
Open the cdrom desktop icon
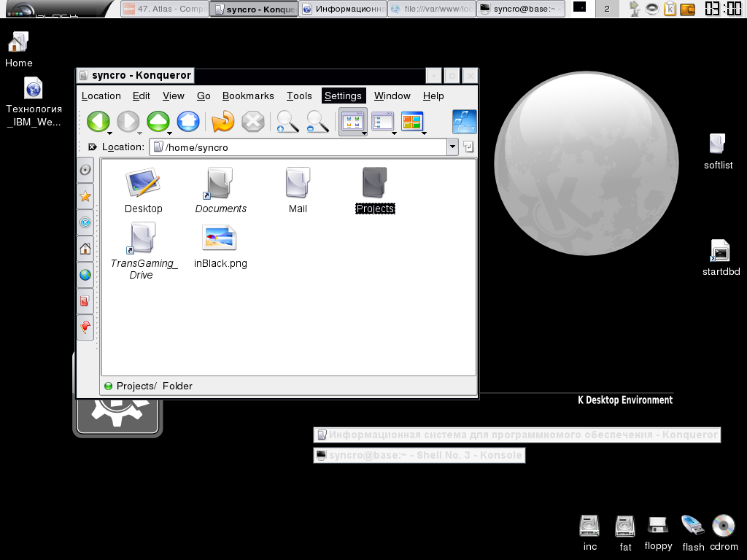pos(724,533)
